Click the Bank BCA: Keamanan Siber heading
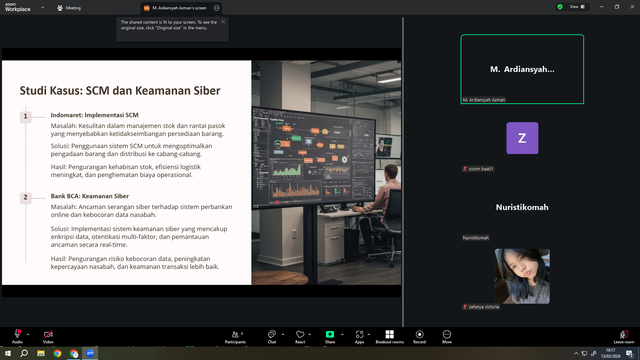 pyautogui.click(x=90, y=196)
